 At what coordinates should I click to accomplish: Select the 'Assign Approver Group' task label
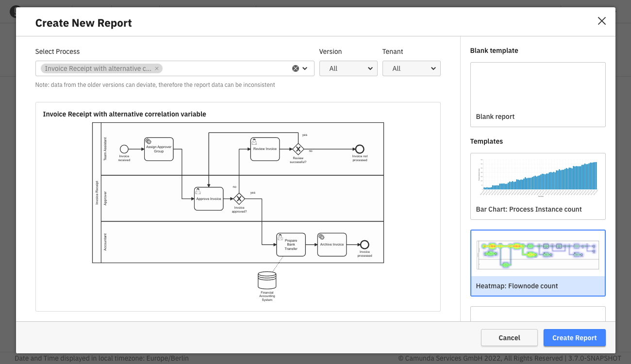[x=159, y=149]
